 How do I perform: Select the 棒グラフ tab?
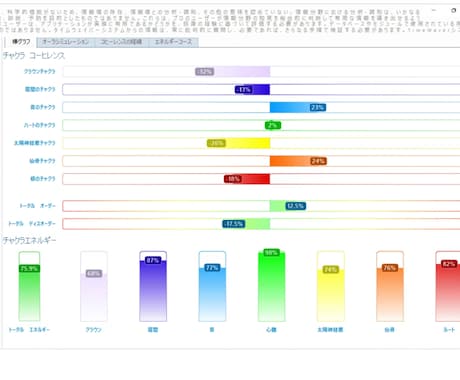[x=21, y=42]
